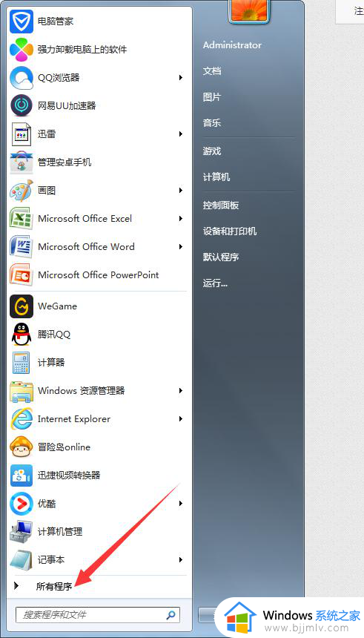Open the 管理安卓手机 icon

click(21, 162)
